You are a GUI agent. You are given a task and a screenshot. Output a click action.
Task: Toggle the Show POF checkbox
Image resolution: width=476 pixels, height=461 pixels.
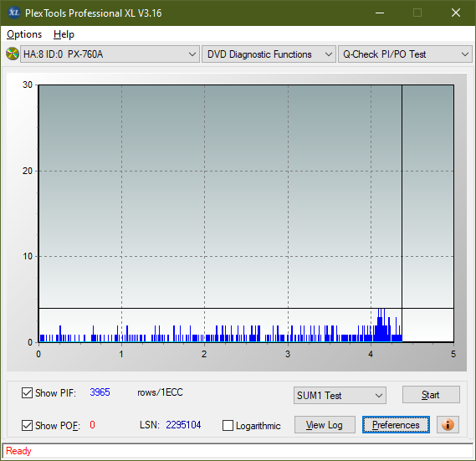(x=27, y=426)
